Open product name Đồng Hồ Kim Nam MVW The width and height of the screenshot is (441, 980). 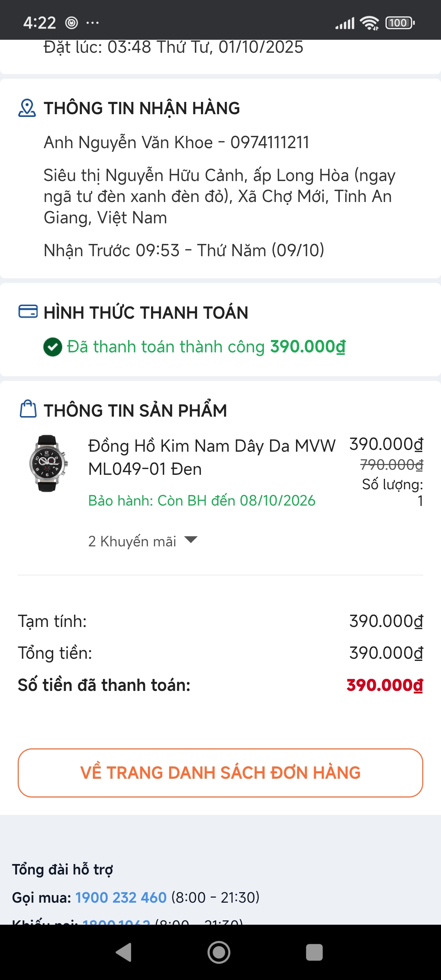(211, 457)
